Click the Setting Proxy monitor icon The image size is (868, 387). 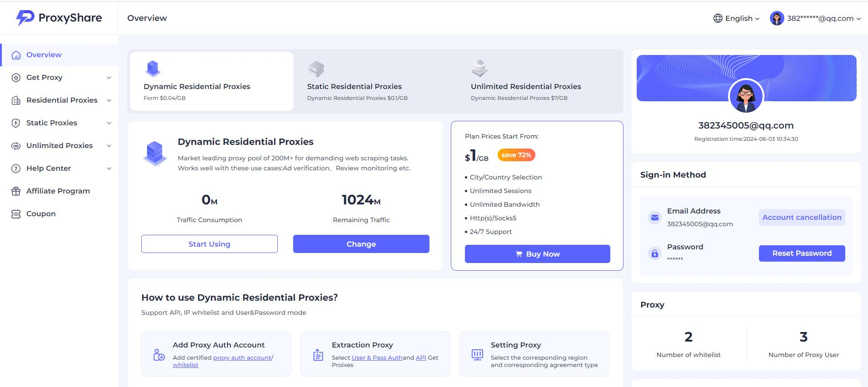coord(477,355)
